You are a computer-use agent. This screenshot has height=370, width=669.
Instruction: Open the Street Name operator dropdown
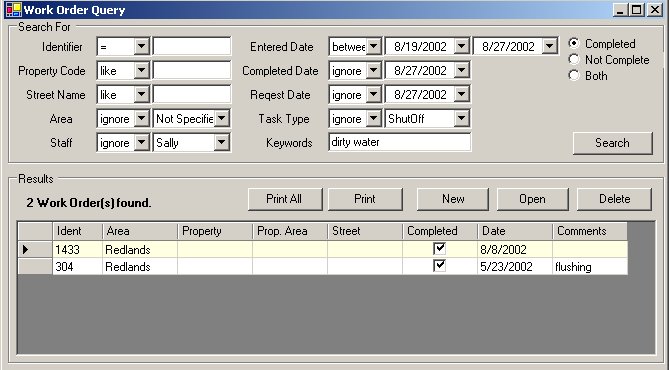[x=141, y=94]
